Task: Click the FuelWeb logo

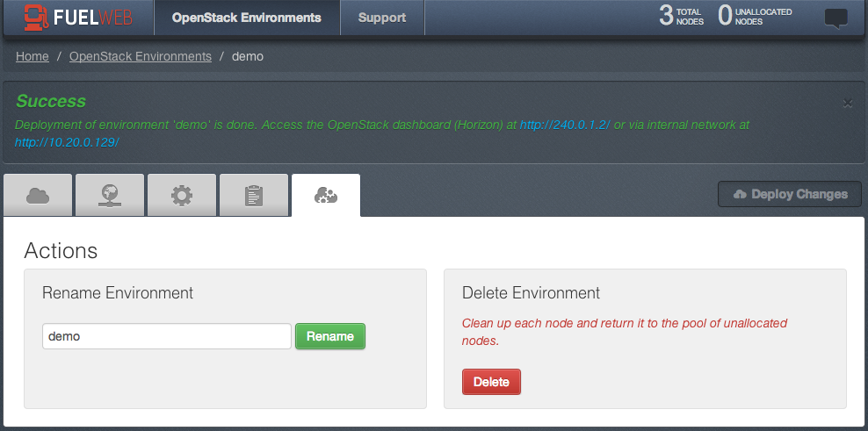Action: (78, 18)
